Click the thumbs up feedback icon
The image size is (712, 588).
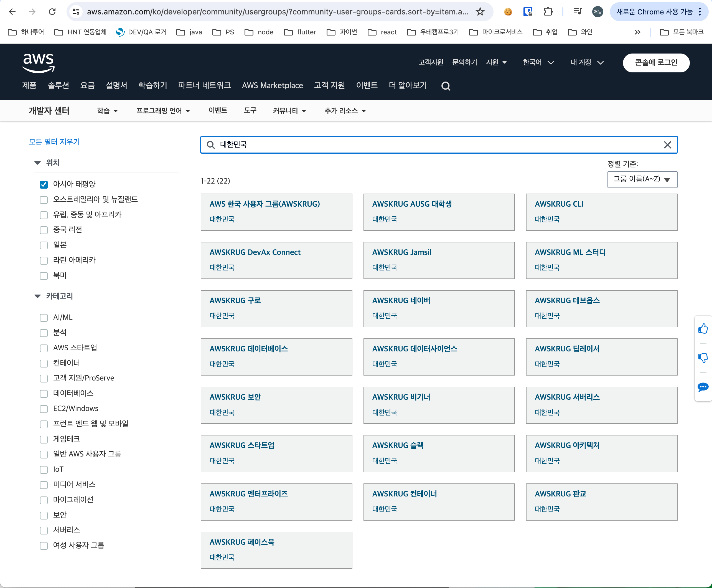[x=703, y=329]
